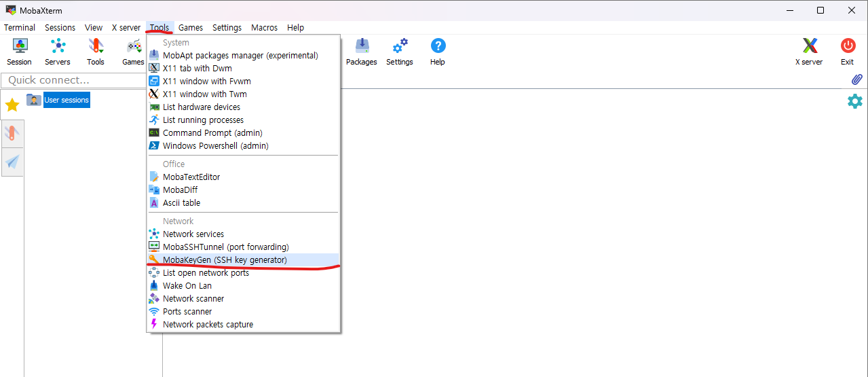Open the Macros menu
This screenshot has height=377, width=868.
coord(264,28)
